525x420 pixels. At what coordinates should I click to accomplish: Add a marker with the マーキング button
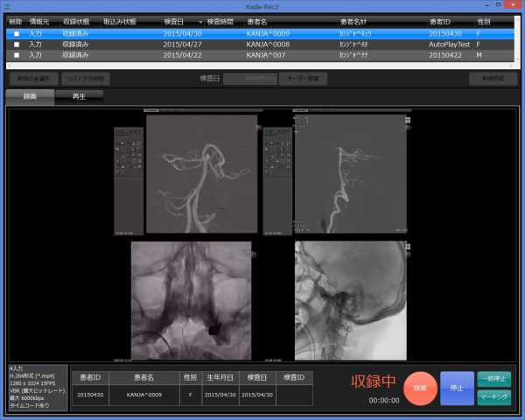[x=494, y=397]
